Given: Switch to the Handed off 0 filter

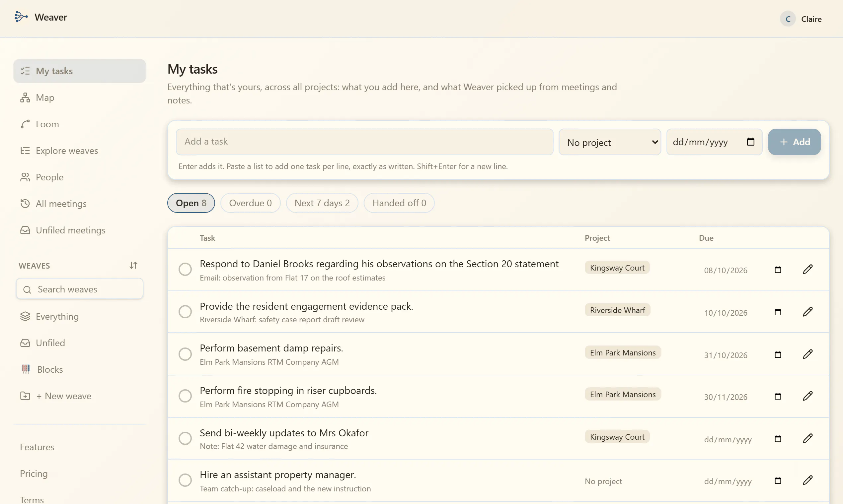Looking at the screenshot, I should click(x=399, y=203).
